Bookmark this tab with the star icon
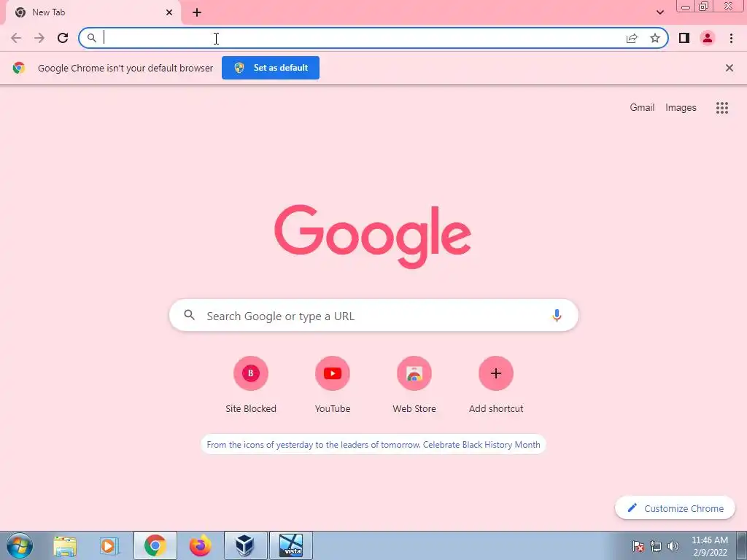This screenshot has height=560, width=747. click(655, 38)
